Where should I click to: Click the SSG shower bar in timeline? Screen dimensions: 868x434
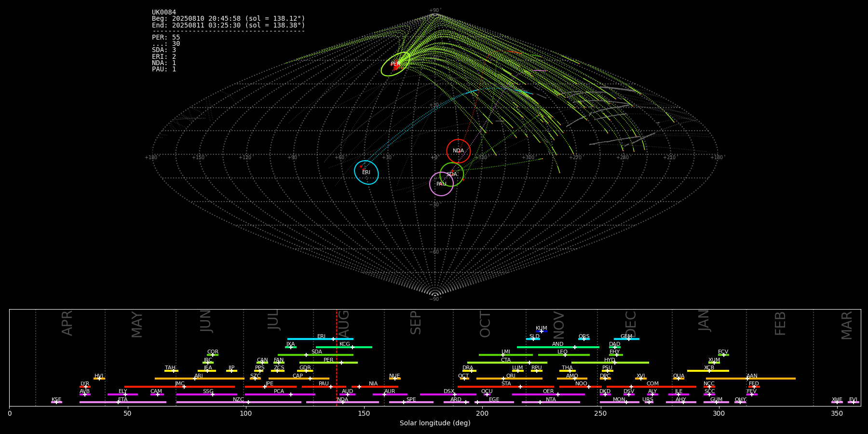click(206, 394)
